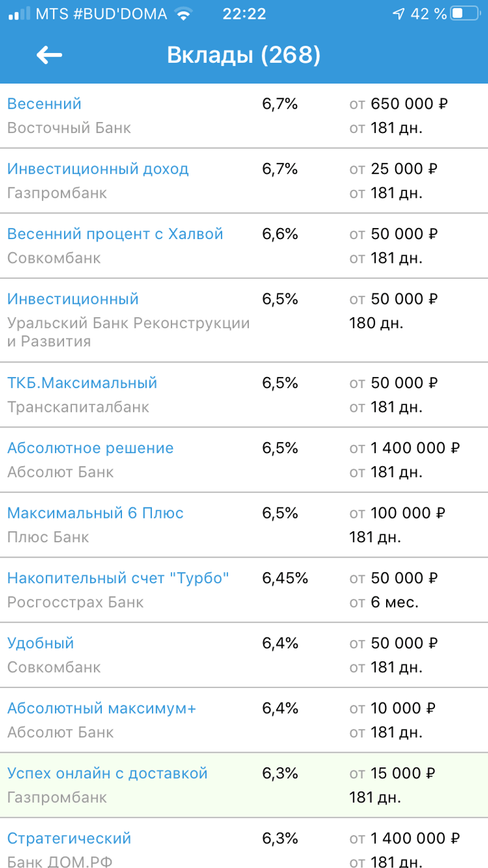Tap the 6,45% interest rate value
Viewport: 488px width, 868px height.
point(285,578)
